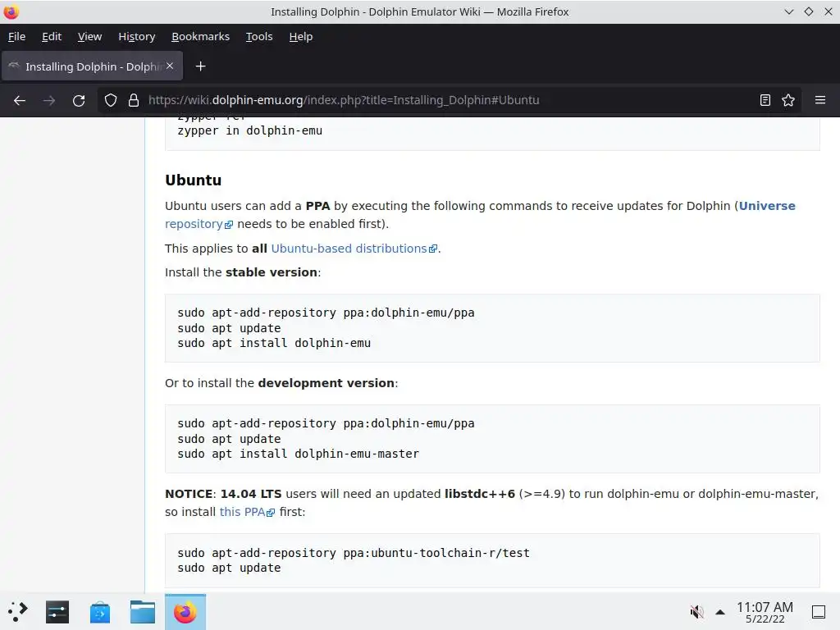The width and height of the screenshot is (840, 630).
Task: Select the Installing Dolphin tab
Action: tap(92, 66)
